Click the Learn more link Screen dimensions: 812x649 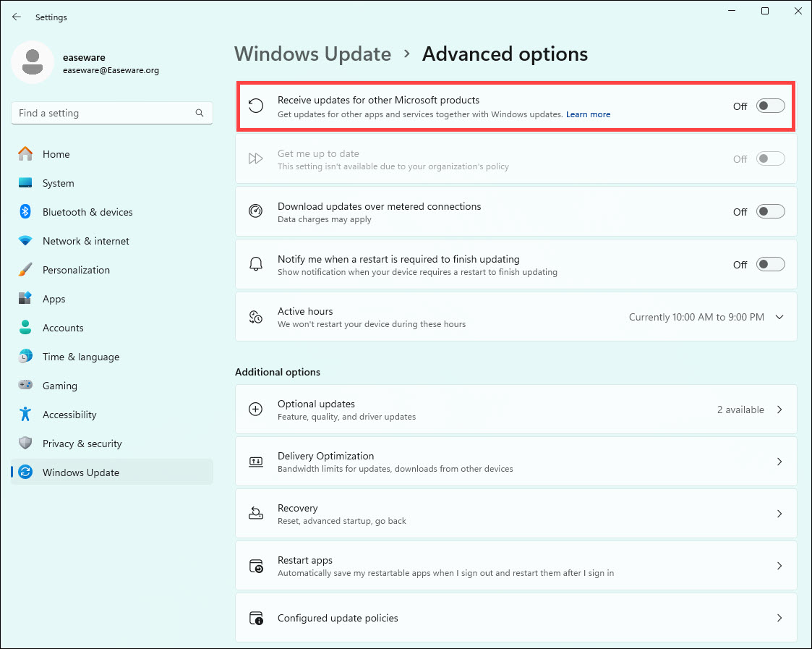point(588,114)
